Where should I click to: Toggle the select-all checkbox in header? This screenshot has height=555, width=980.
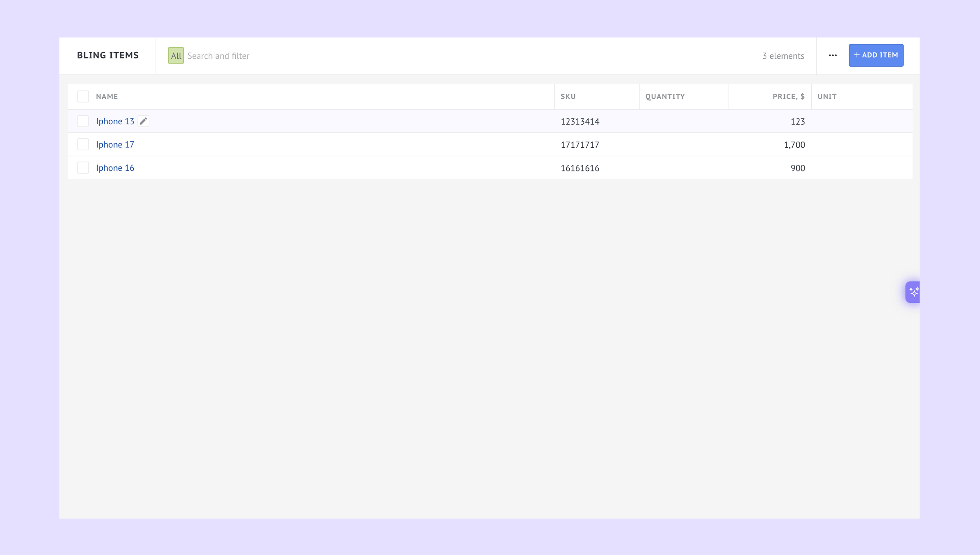tap(83, 97)
